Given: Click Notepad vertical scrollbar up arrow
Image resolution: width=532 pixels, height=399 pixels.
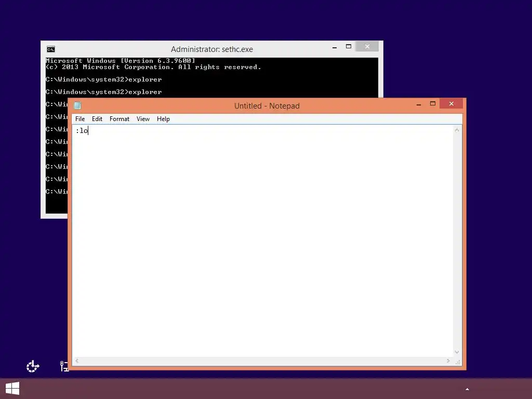Looking at the screenshot, I should 457,130.
